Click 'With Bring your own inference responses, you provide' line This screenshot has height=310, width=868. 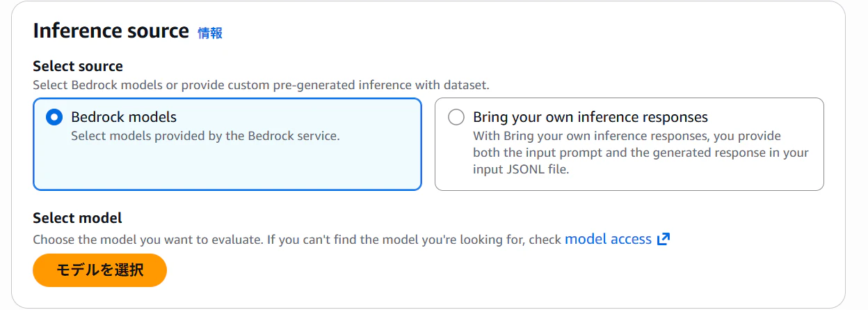(x=627, y=136)
